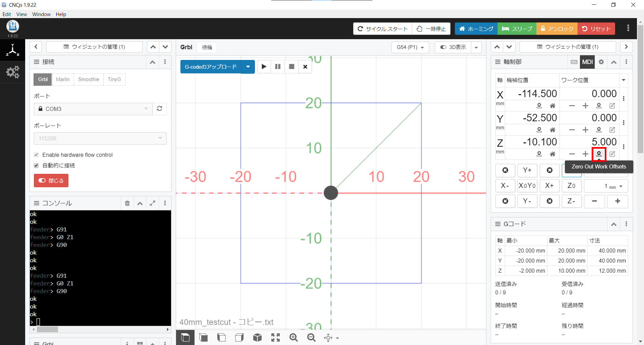The image size is (644, 345).
Task: Edit the Z work position value
Action: [x=612, y=154]
